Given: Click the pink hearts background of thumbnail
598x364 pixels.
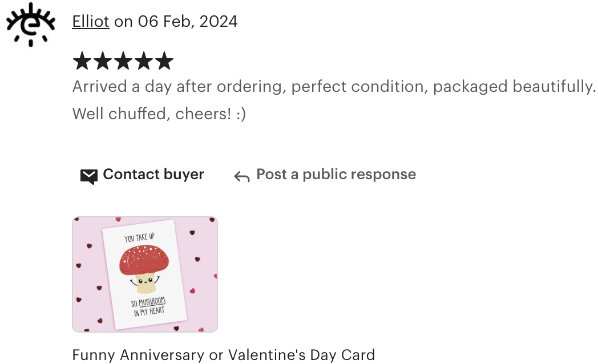Looking at the screenshot, I should pyautogui.click(x=202, y=274).
